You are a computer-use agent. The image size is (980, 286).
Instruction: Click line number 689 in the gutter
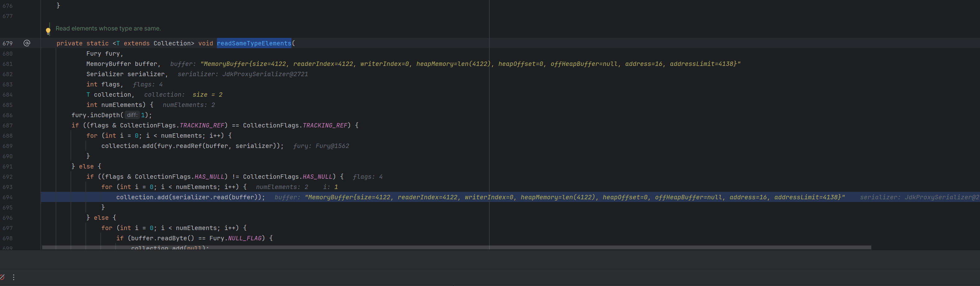pyautogui.click(x=7, y=146)
